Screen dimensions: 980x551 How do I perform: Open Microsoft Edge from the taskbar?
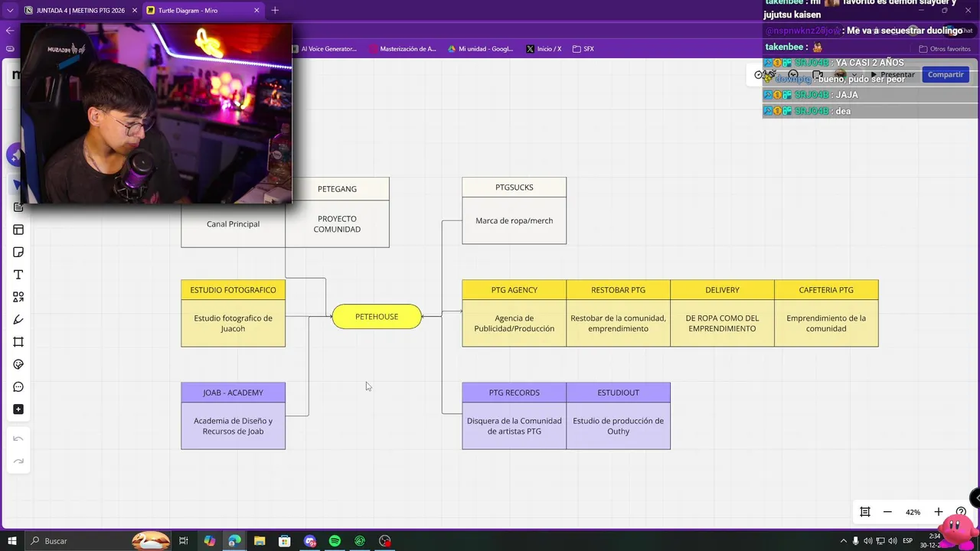234,541
